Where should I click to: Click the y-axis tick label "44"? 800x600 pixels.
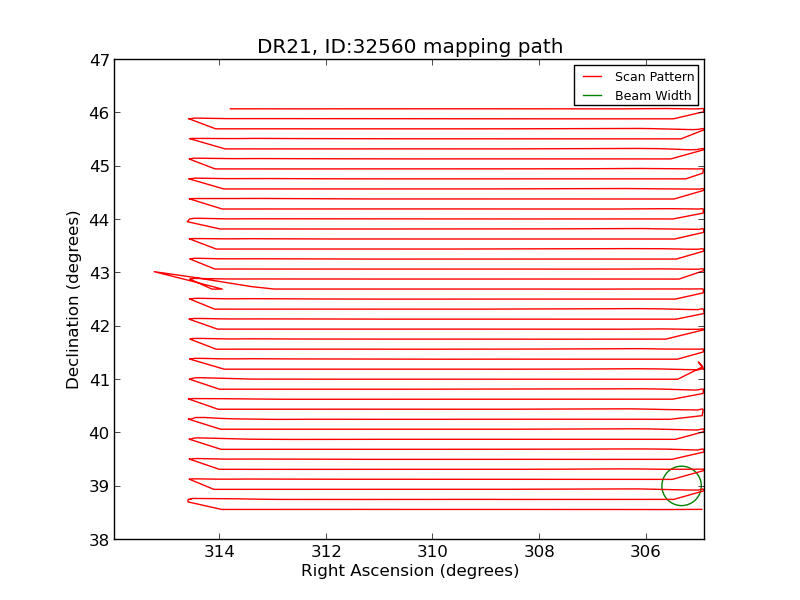tap(99, 220)
